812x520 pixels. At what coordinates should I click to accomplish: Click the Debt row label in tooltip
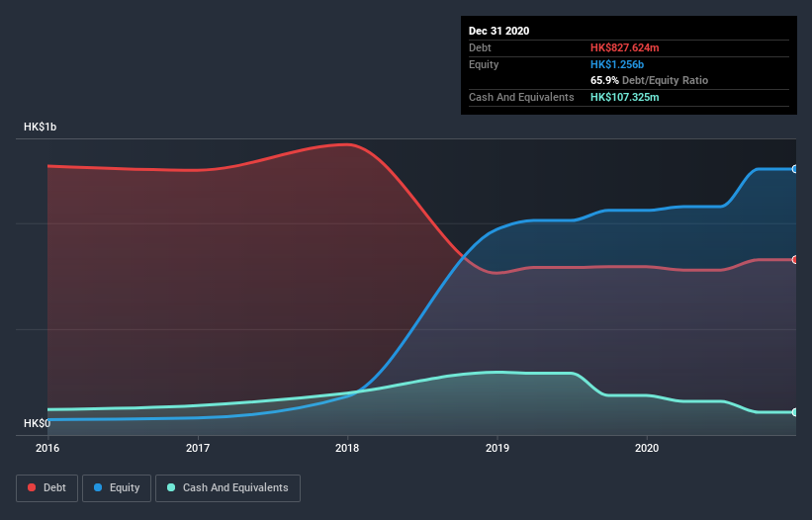click(480, 47)
